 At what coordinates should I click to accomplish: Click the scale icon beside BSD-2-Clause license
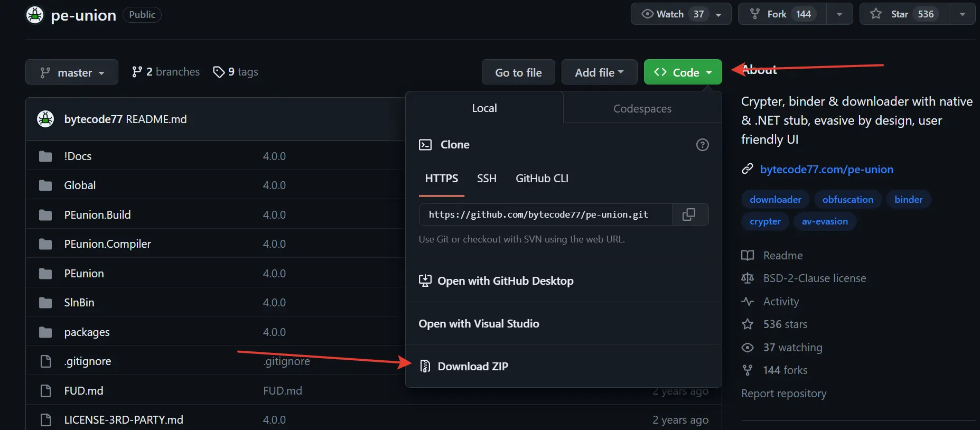[748, 278]
